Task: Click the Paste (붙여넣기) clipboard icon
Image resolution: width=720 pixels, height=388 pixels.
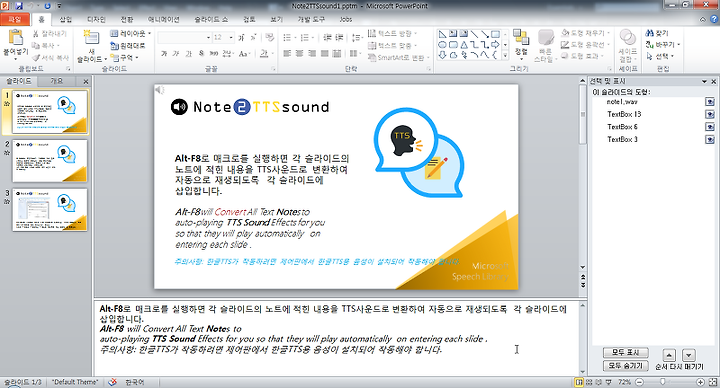Action: click(16, 38)
